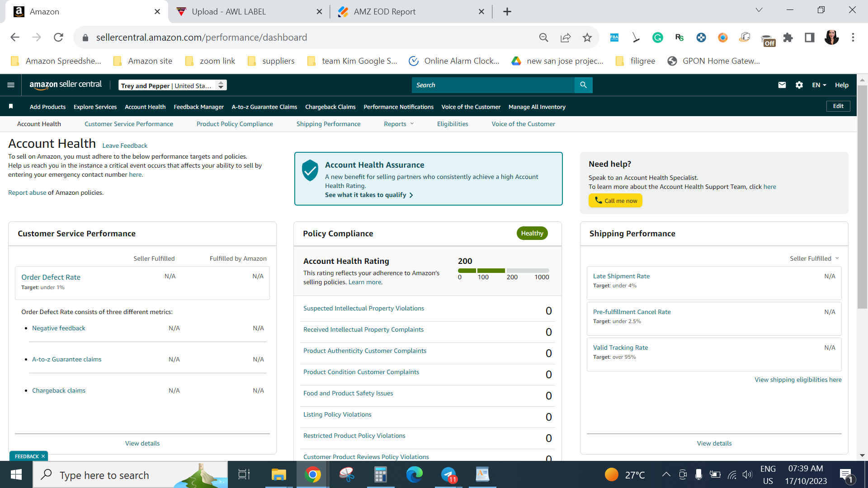
Task: Open the Chrome three-dot menu
Action: tap(853, 38)
